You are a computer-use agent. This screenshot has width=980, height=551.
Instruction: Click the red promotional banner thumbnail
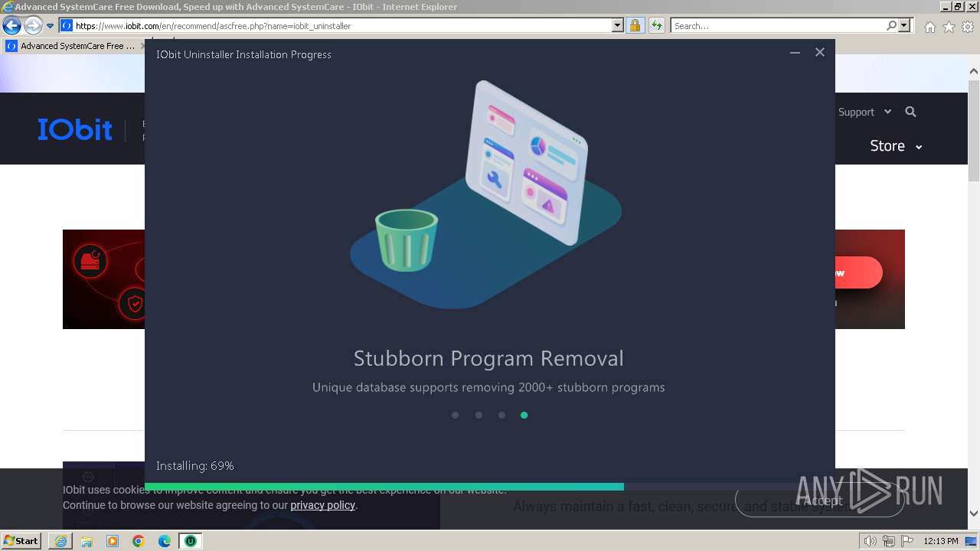(x=104, y=279)
